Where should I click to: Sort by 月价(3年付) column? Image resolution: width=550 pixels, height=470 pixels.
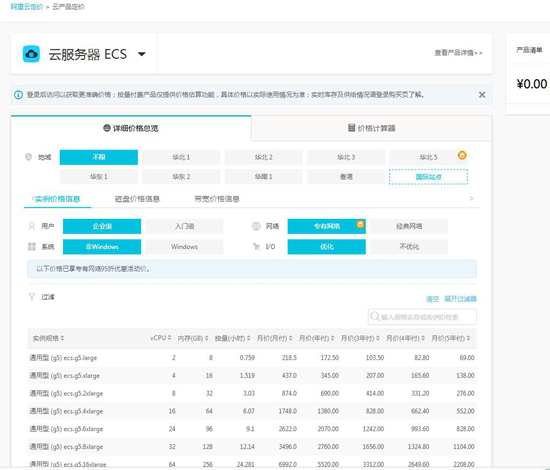[360, 338]
